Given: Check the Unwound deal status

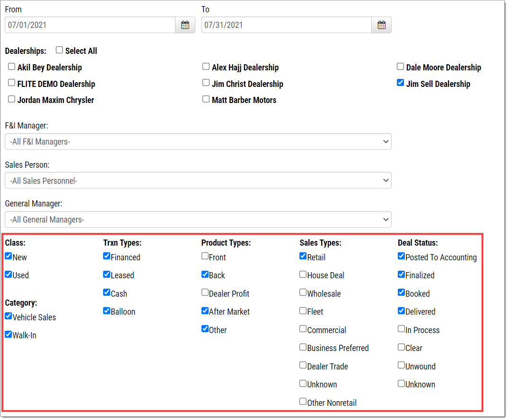Looking at the screenshot, I should (x=401, y=365).
